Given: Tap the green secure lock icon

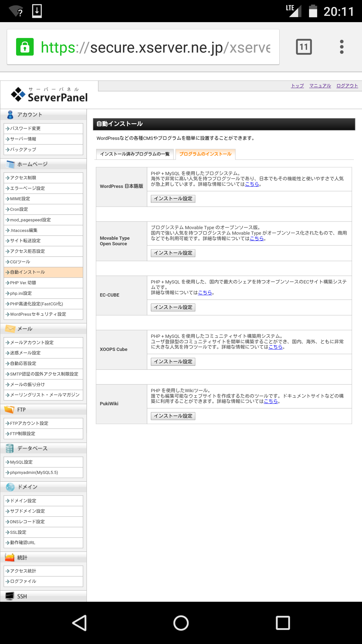Looking at the screenshot, I should point(25,47).
